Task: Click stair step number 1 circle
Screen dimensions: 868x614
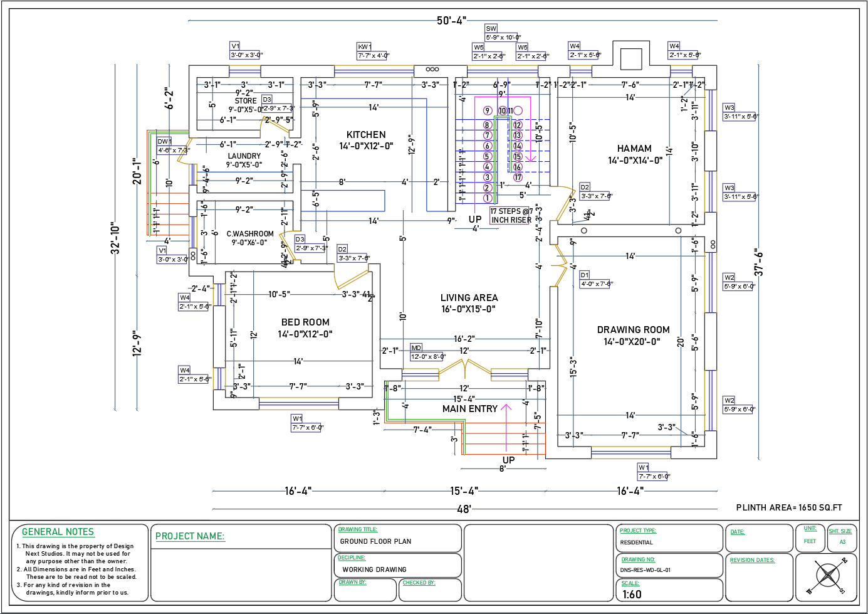Action: [x=488, y=198]
